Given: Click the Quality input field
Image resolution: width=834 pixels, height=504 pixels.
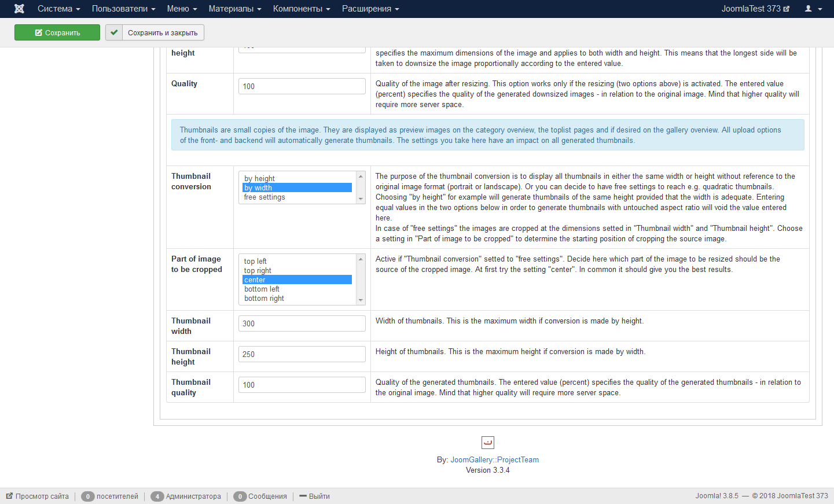Looking at the screenshot, I should tap(302, 86).
